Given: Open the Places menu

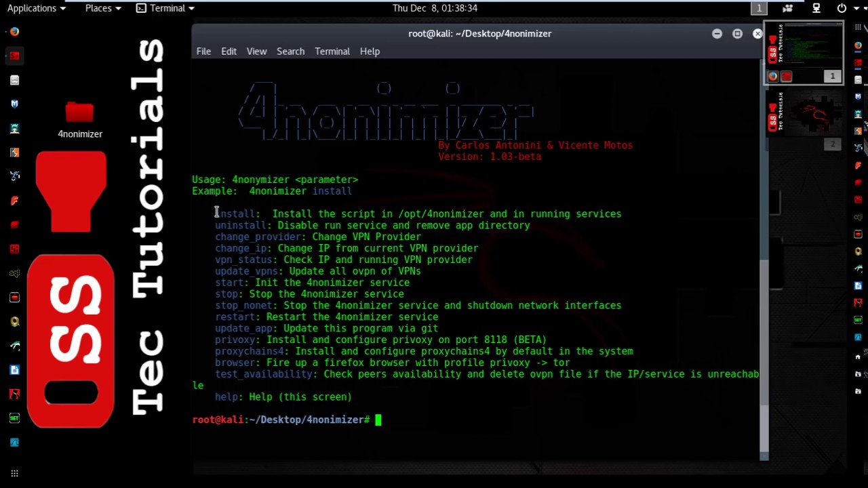Looking at the screenshot, I should [103, 8].
